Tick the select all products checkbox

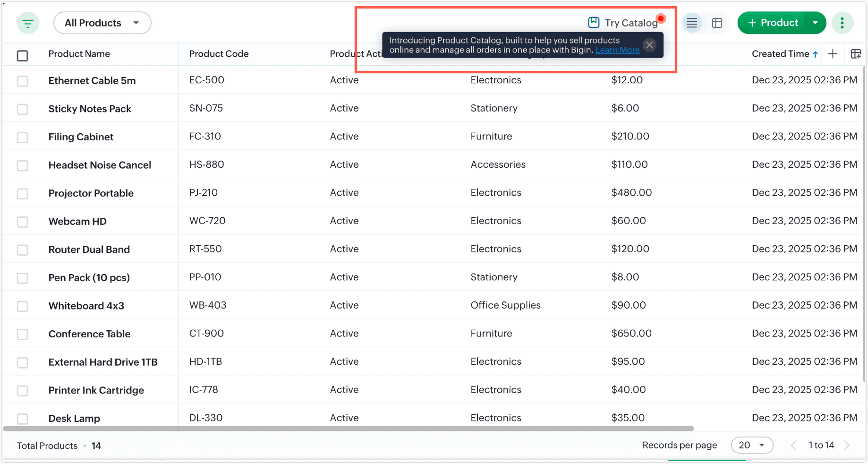22,56
